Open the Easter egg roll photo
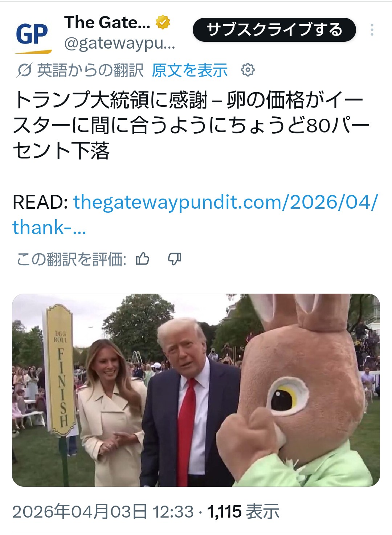 [196, 390]
